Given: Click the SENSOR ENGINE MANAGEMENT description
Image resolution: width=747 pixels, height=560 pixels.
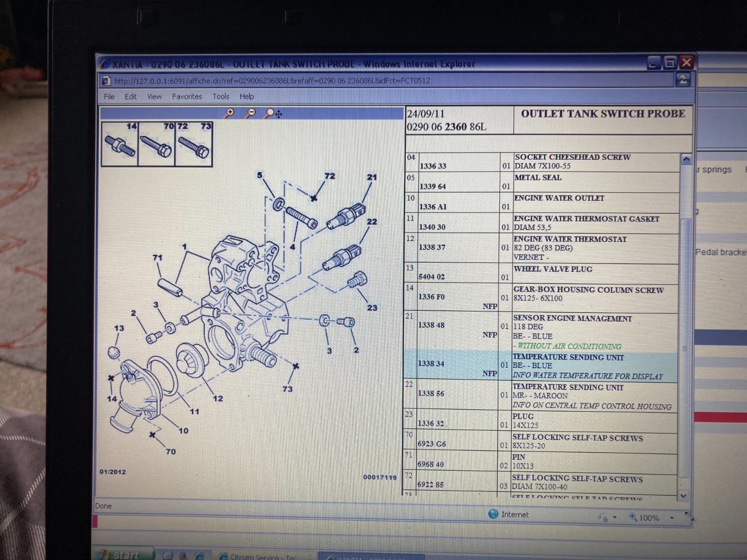Looking at the screenshot, I should point(572,319).
